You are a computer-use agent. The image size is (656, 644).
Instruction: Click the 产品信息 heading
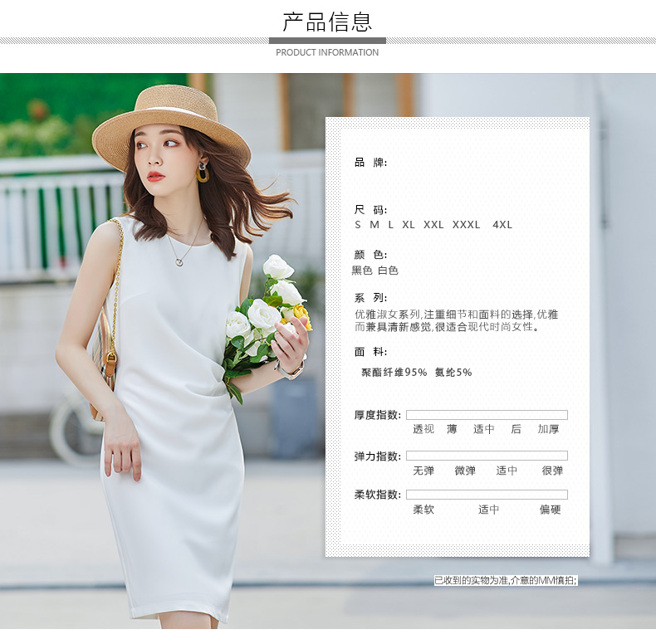point(327,22)
